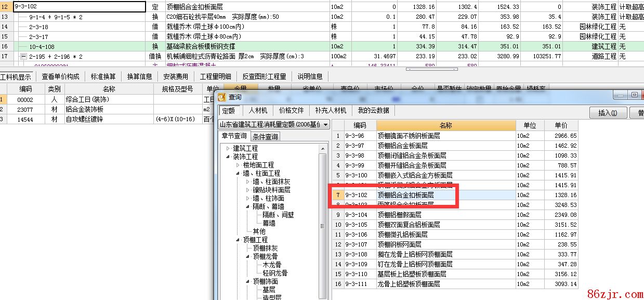The width and height of the screenshot is (644, 300).
Task: Open the 标准换算 tab
Action: coord(103,76)
